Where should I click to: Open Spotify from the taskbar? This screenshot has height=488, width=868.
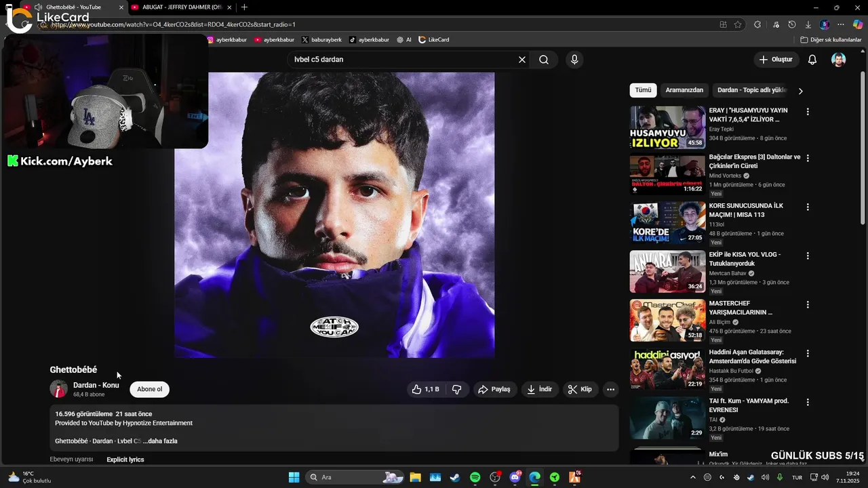pyautogui.click(x=475, y=477)
